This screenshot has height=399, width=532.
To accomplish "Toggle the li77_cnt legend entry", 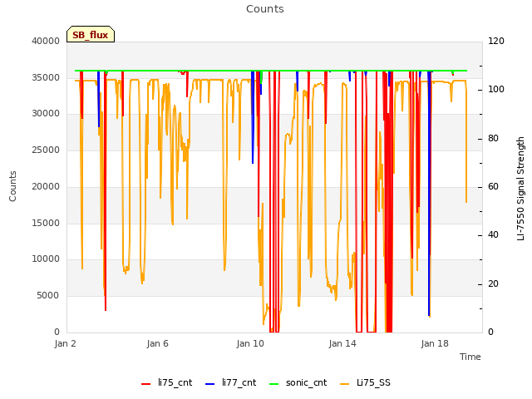I will tap(231, 383).
